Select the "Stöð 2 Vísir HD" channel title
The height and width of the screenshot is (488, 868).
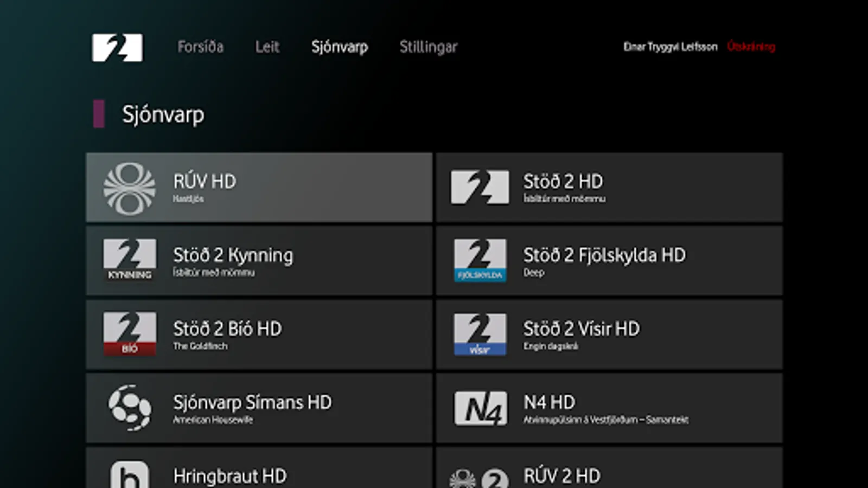click(x=582, y=329)
